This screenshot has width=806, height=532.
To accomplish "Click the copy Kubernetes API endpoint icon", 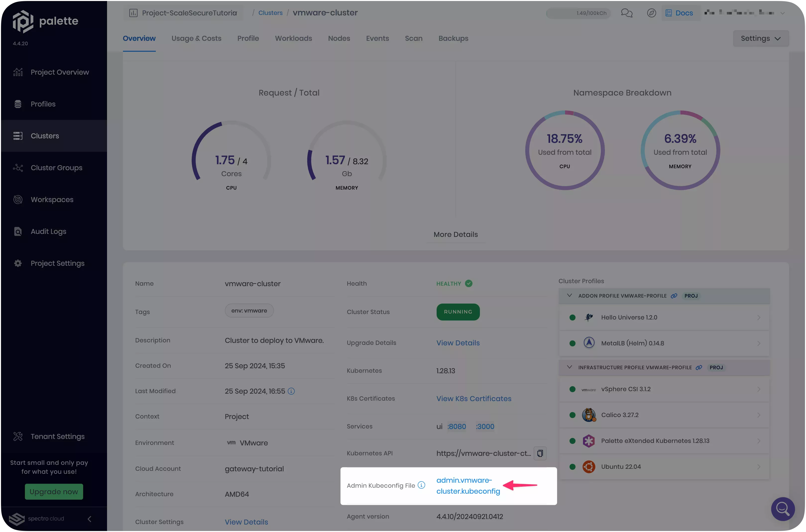I will click(540, 454).
